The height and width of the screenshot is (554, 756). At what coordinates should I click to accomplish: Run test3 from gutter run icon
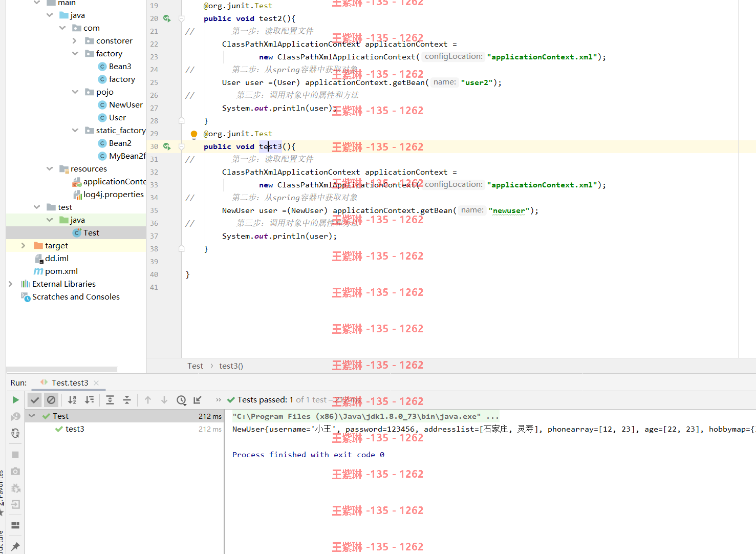[x=167, y=146]
